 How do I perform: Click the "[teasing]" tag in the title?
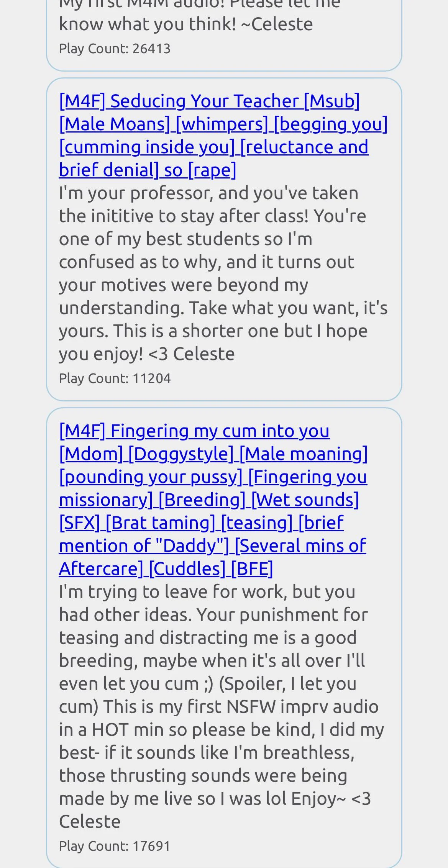[x=257, y=523]
